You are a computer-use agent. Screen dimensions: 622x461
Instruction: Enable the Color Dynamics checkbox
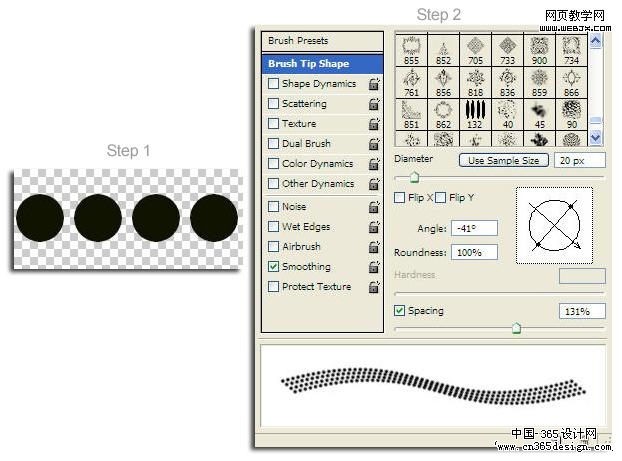coord(273,163)
